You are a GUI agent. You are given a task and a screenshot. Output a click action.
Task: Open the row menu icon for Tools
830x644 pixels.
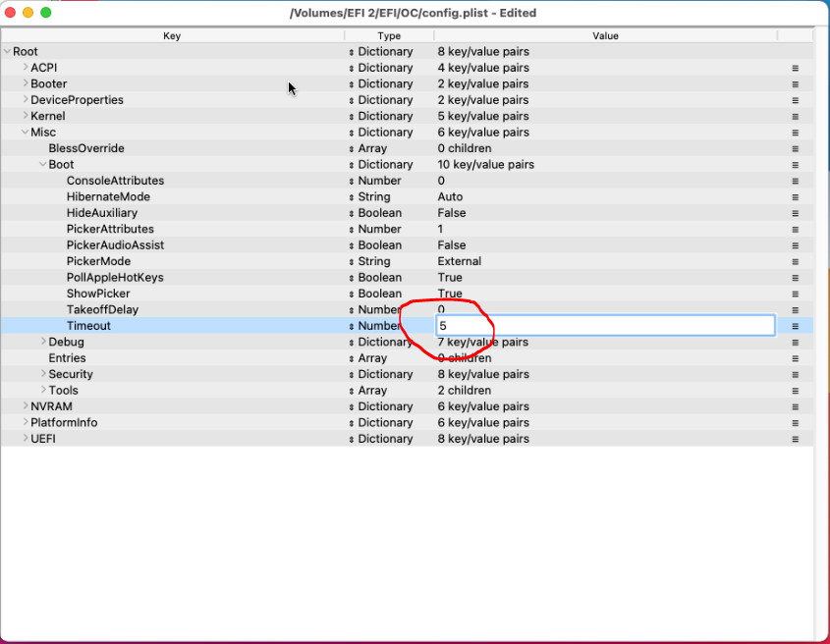click(795, 391)
